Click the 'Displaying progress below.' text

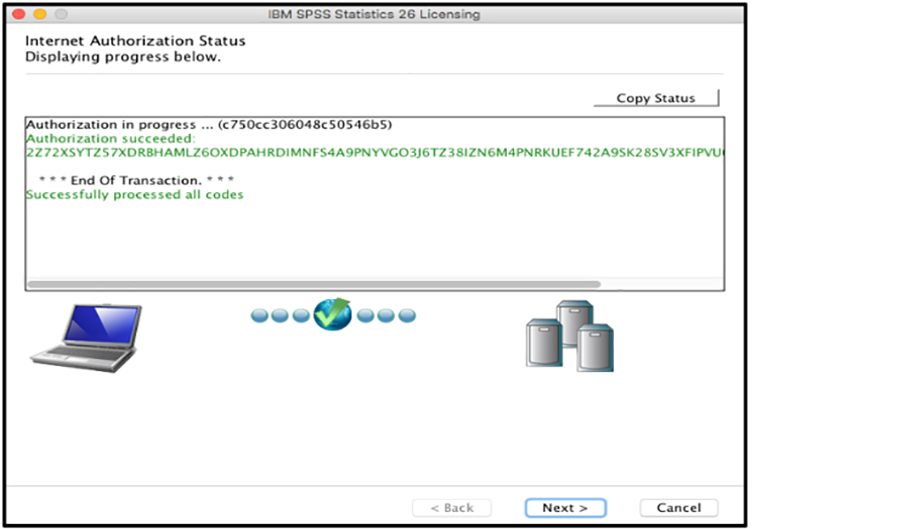[123, 57]
